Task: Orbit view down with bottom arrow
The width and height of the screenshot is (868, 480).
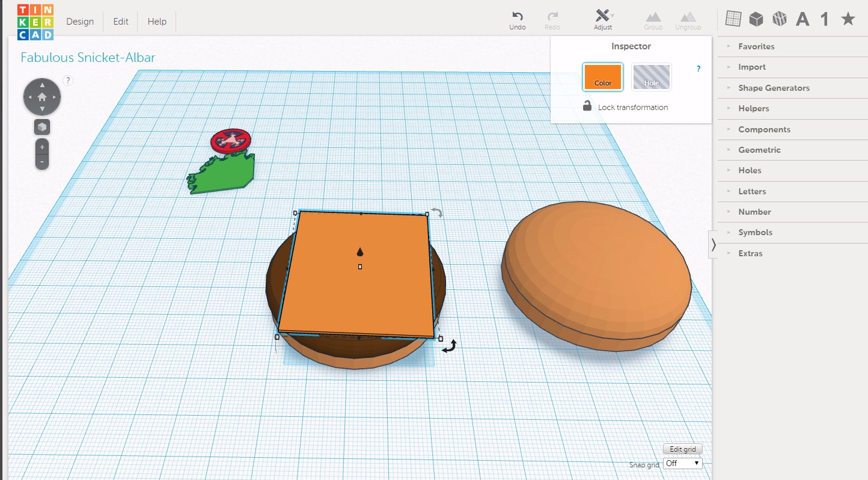Action: click(42, 109)
